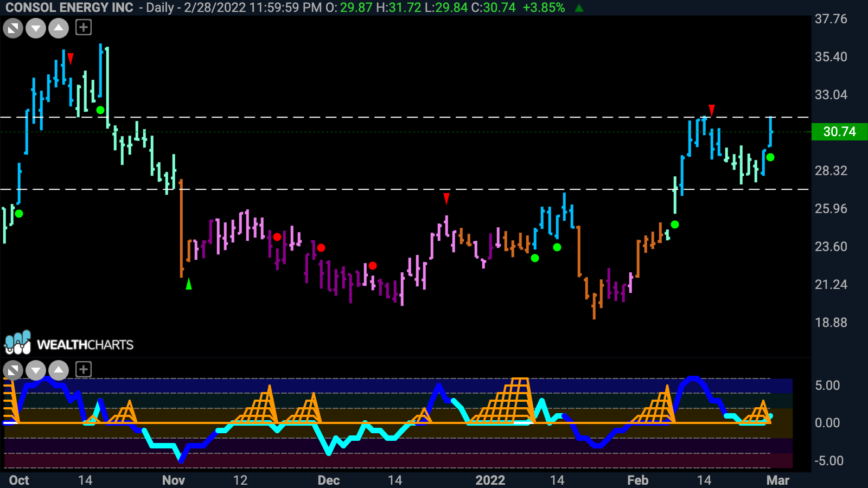Viewport: 868px width, 488px height.
Task: Click the 5.00 oscillator axis label
Action: pos(827,386)
